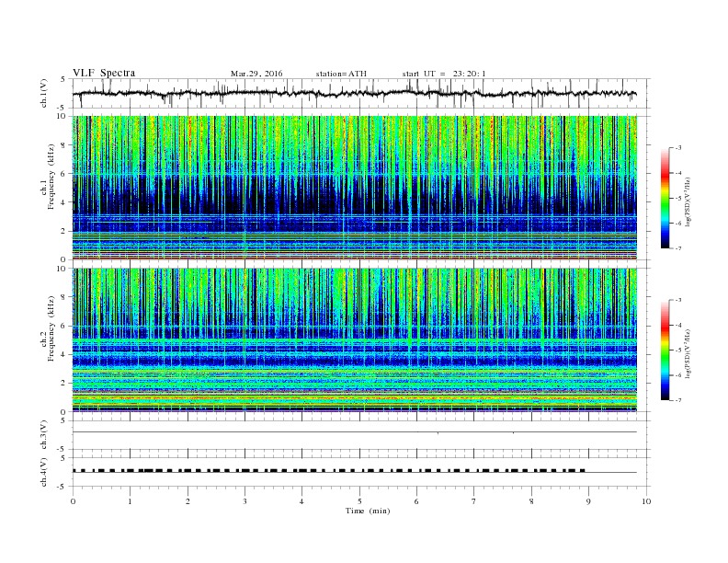
Task: Select the ch.1 "Frequency (kHz)" axis label
Action: (x=51, y=177)
